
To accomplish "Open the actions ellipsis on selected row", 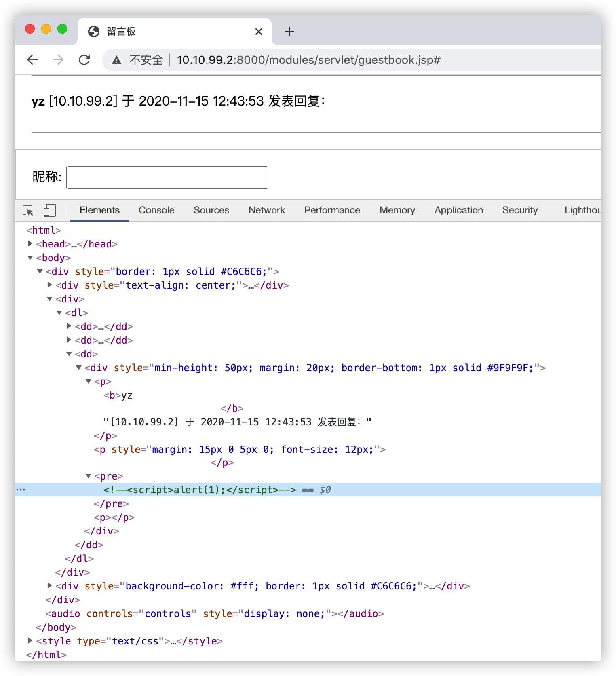I will pos(21,490).
